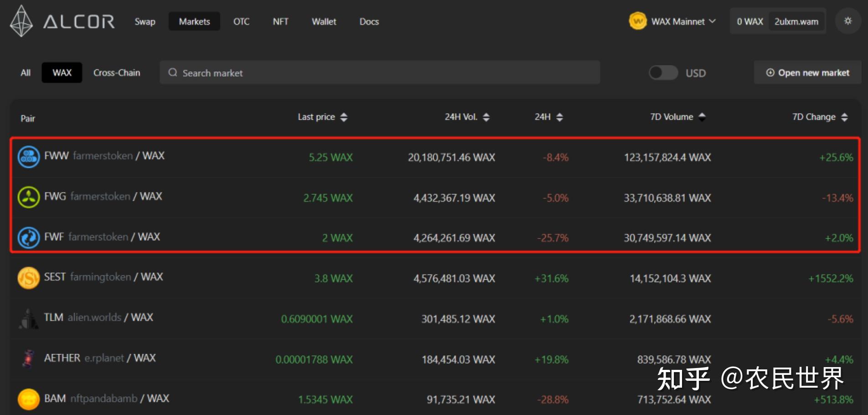Show All markets filter
This screenshot has height=415, width=868.
26,73
